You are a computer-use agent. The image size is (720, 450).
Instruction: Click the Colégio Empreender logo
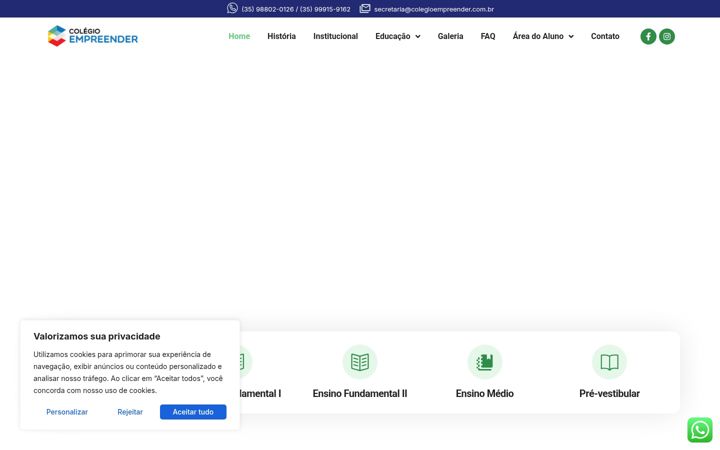tap(93, 36)
